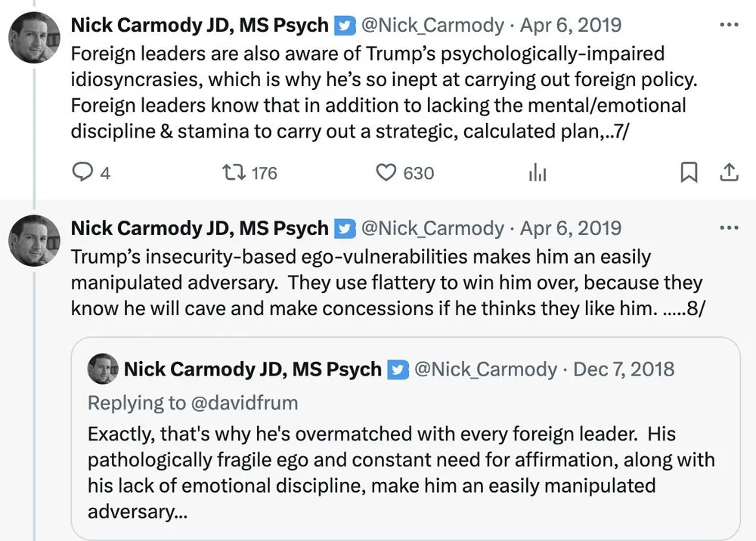Click the author name on the second tweet

tap(200, 229)
